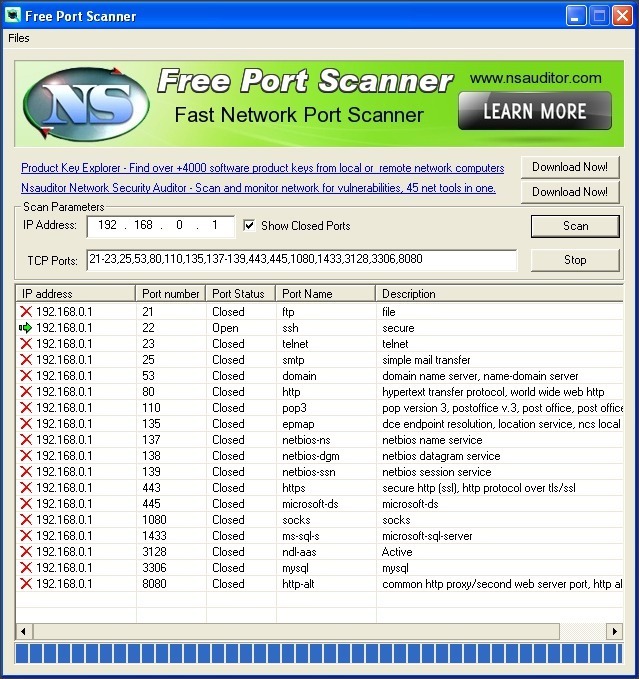639x679 pixels.
Task: Open the Files menu
Action: coord(19,38)
